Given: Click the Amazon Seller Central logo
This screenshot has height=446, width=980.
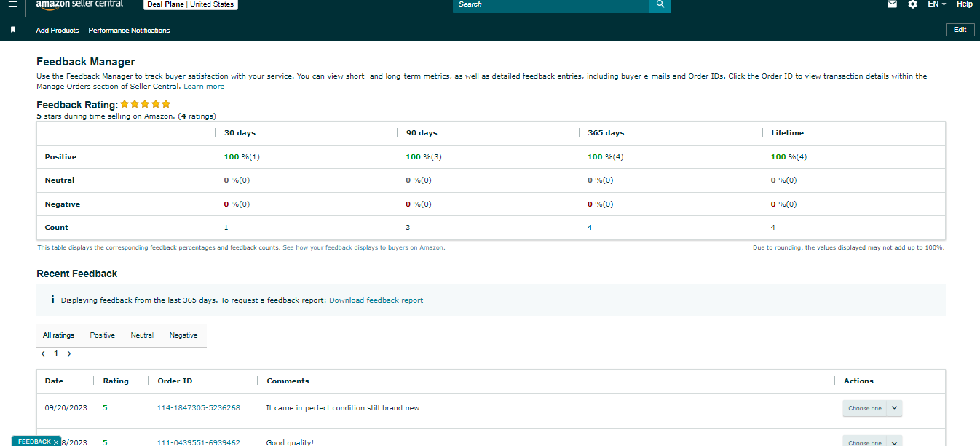Looking at the screenshot, I should [x=79, y=4].
